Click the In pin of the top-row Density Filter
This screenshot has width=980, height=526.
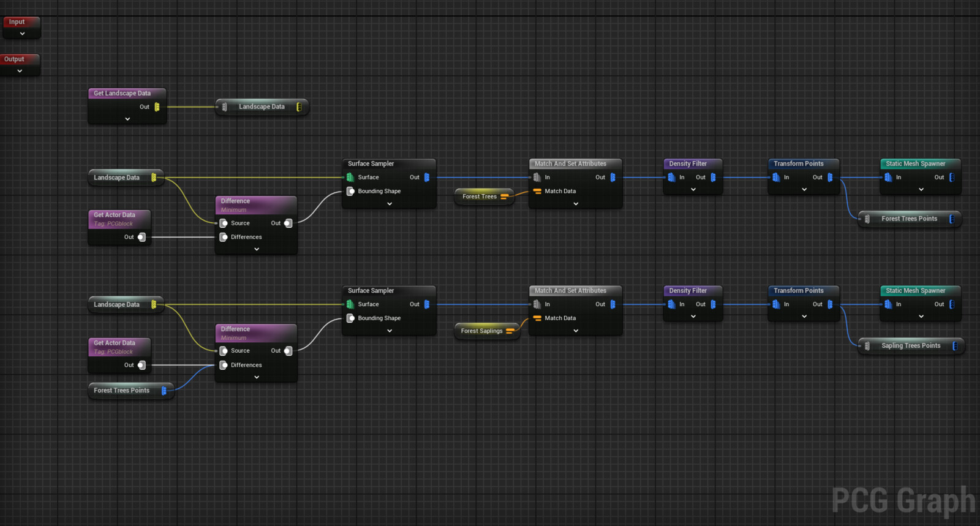(672, 178)
